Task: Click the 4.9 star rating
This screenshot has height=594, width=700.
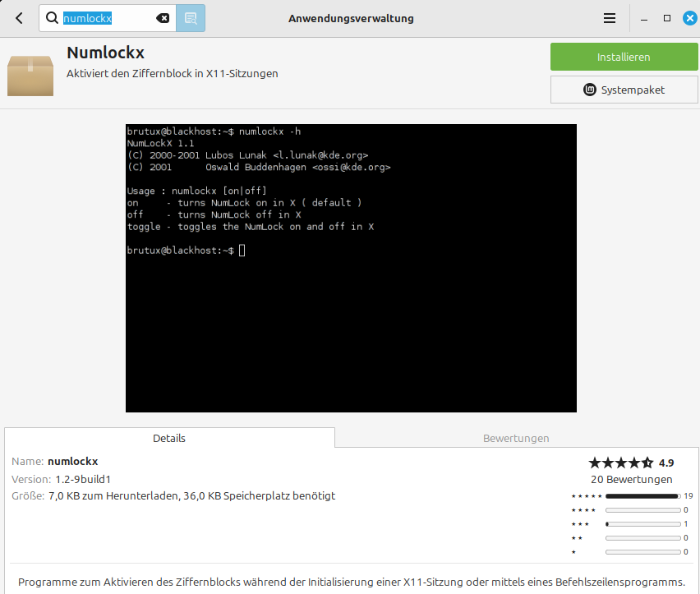Action: click(631, 463)
